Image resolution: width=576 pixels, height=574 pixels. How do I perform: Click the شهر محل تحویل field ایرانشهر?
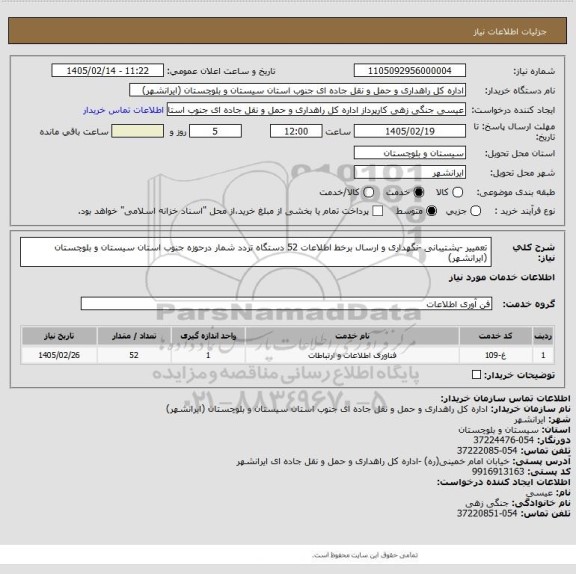click(x=410, y=173)
